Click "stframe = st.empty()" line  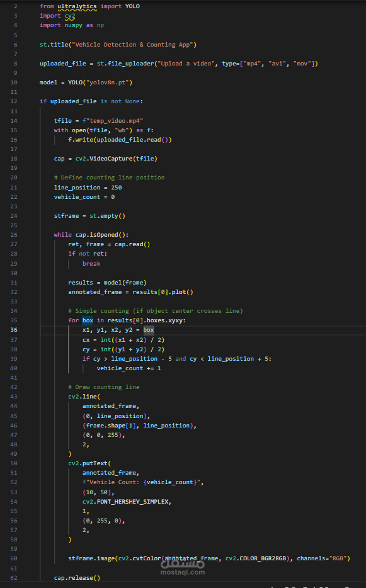pos(89,216)
